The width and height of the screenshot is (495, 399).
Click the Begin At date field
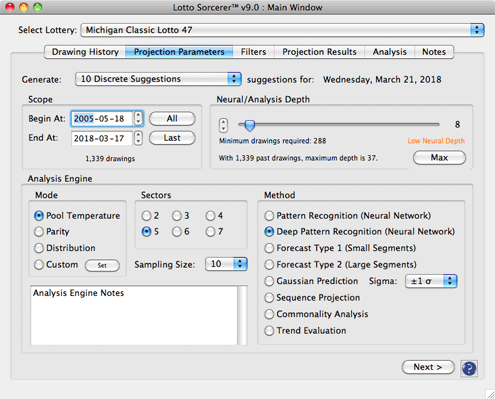click(x=102, y=119)
